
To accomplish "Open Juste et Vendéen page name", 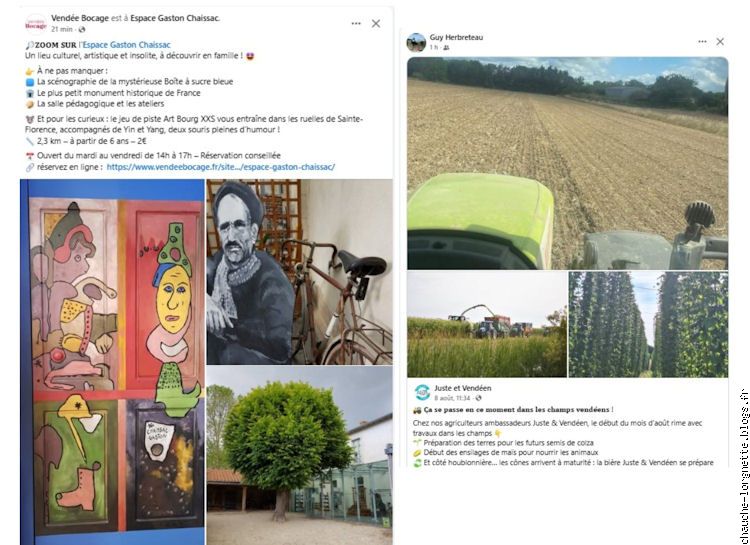I will pyautogui.click(x=463, y=388).
